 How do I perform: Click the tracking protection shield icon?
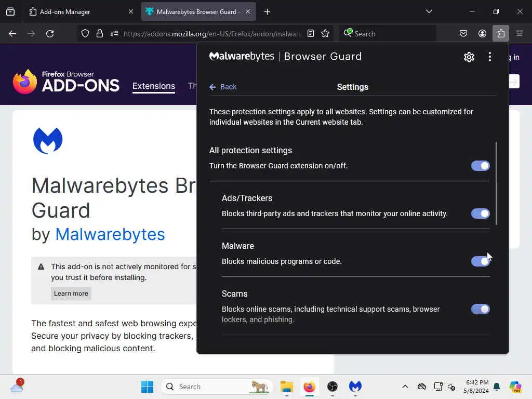[85, 33]
